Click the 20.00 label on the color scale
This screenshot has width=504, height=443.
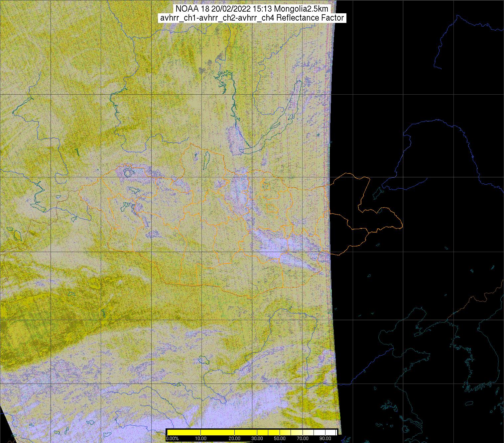pyautogui.click(x=235, y=438)
